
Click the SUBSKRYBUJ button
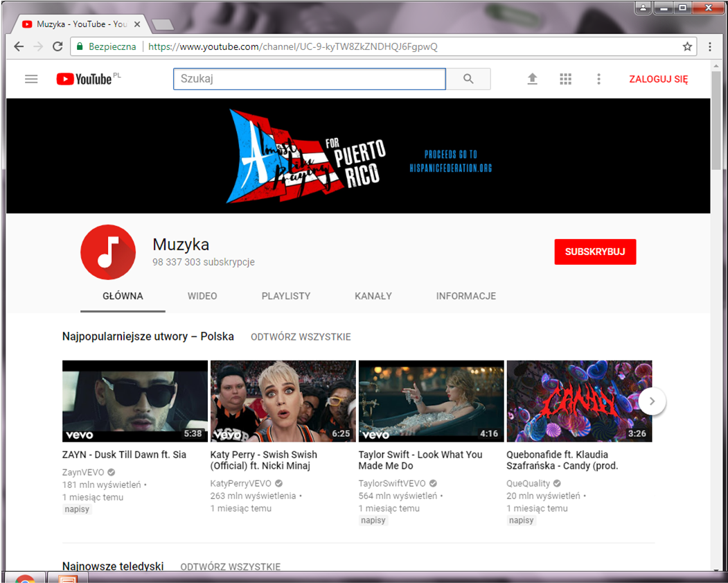595,252
